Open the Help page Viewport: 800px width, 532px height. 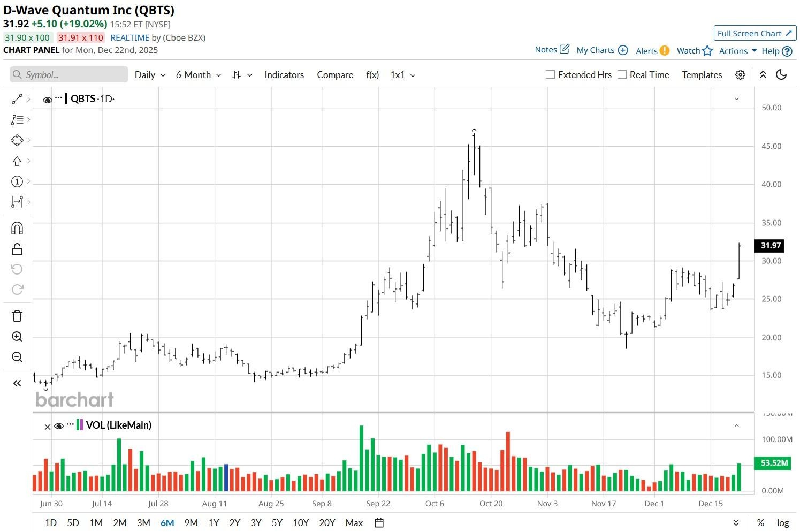776,51
